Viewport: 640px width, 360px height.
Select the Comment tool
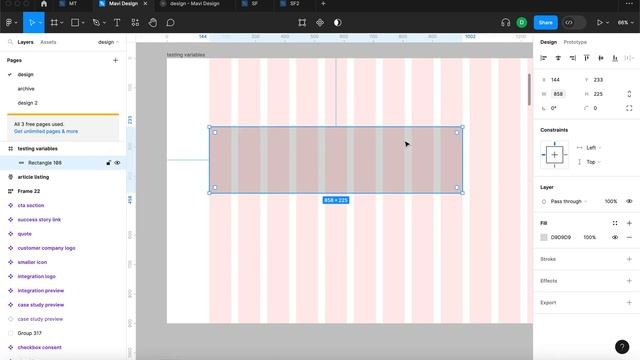(171, 22)
